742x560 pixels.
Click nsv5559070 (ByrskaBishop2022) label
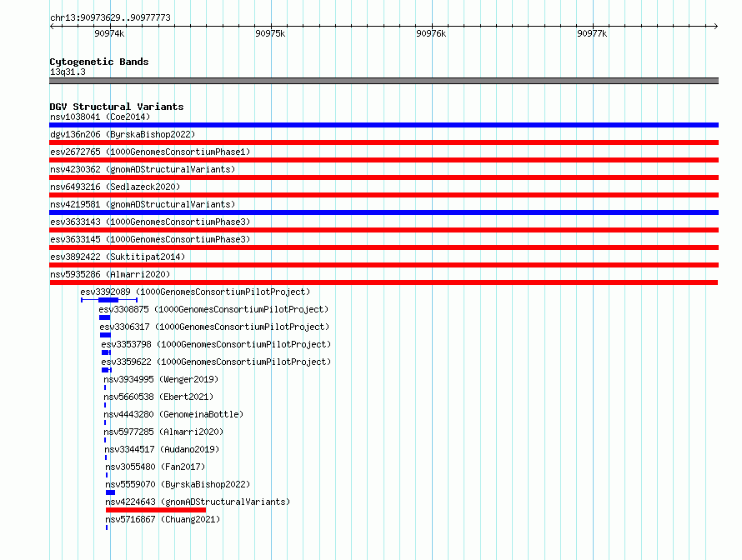coord(178,484)
